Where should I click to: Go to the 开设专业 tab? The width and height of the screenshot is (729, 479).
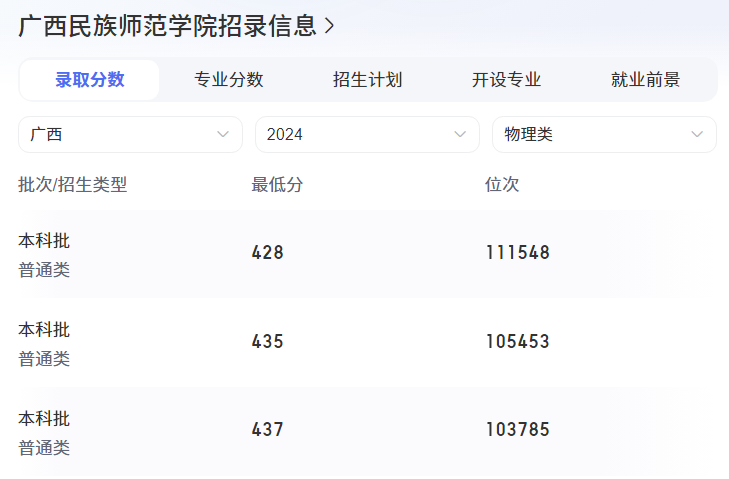point(506,80)
